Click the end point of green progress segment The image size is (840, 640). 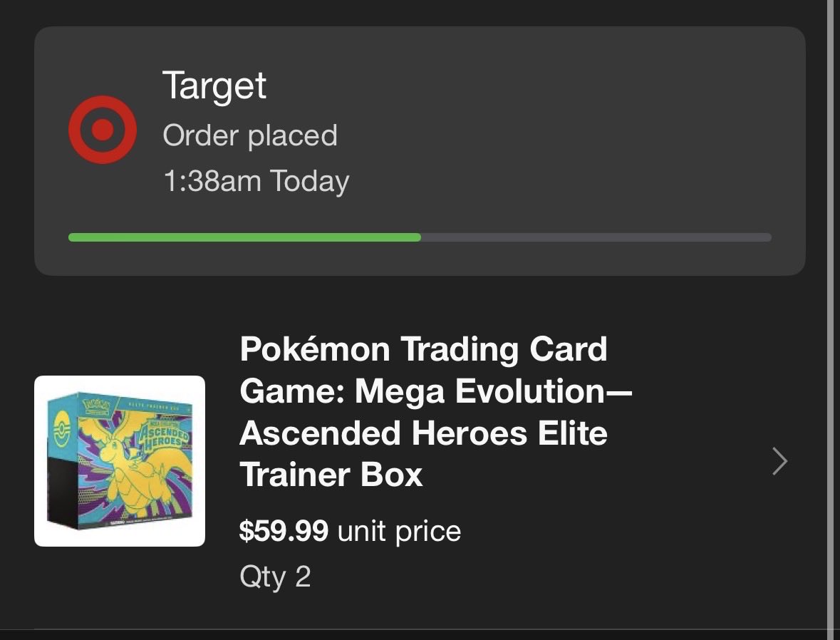tap(419, 237)
